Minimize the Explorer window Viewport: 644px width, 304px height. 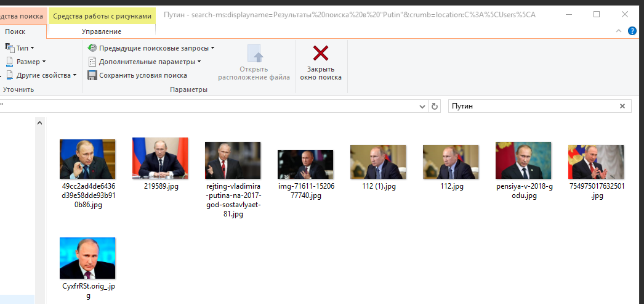pos(569,14)
